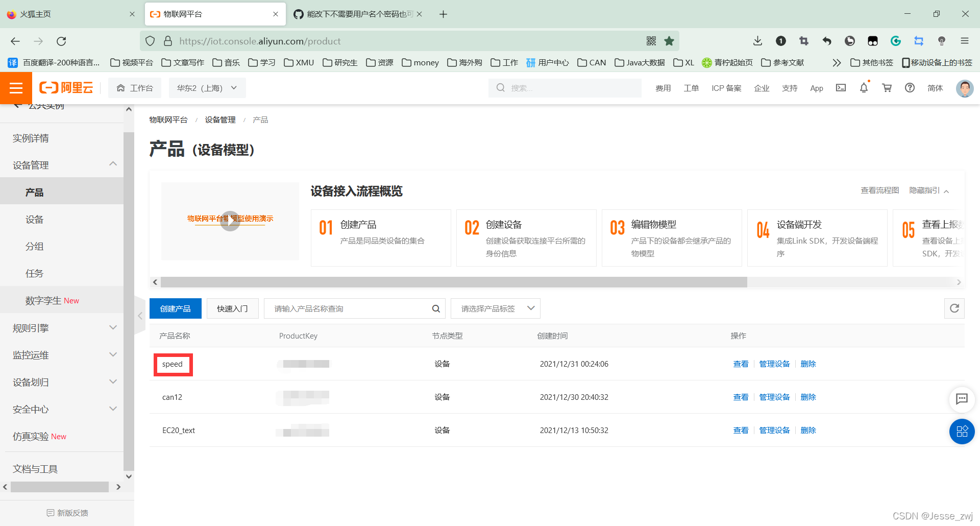
Task: Refresh the product list
Action: coord(954,308)
